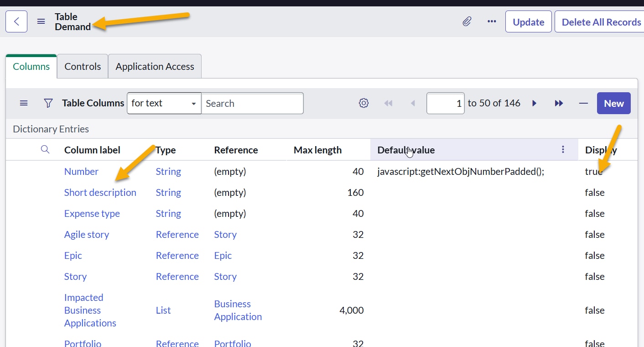Viewport: 644px width, 347px height.
Task: Click the page number input box
Action: point(445,103)
